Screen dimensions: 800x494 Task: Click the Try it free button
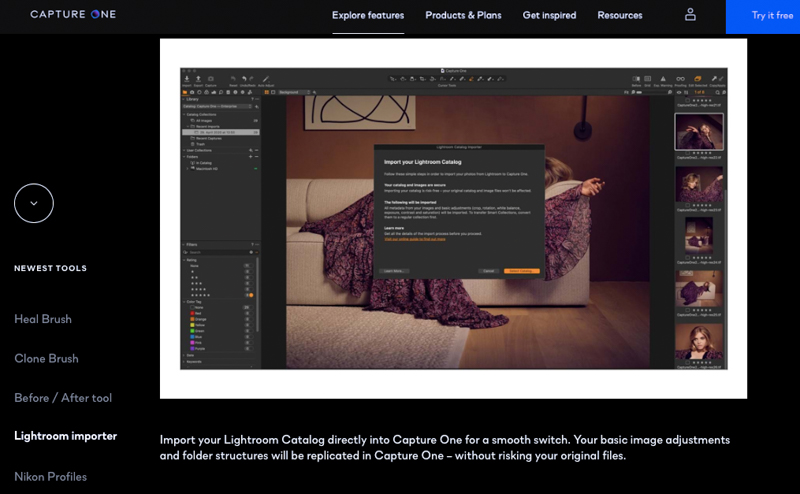pyautogui.click(x=763, y=16)
